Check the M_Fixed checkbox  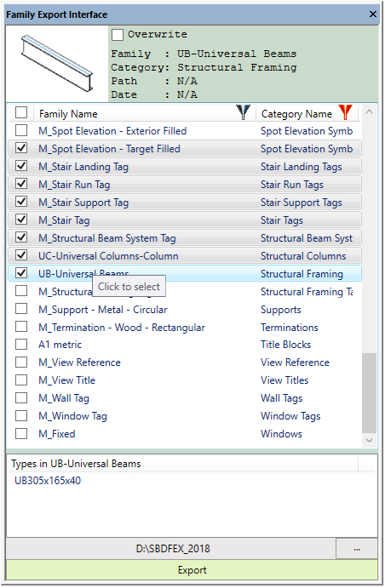point(21,434)
